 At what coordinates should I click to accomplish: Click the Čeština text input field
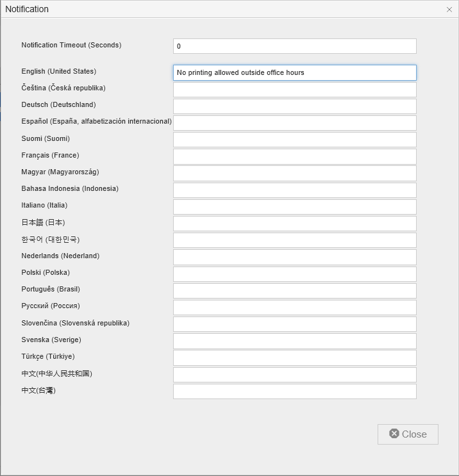[294, 90]
